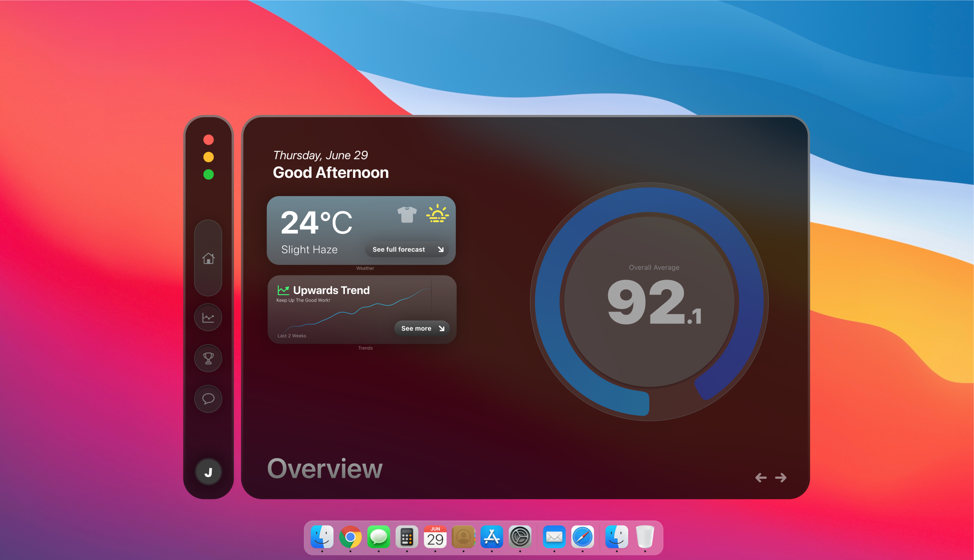Viewport: 974px width, 560px height.
Task: Launch Safari from the Dock
Action: pyautogui.click(x=583, y=538)
